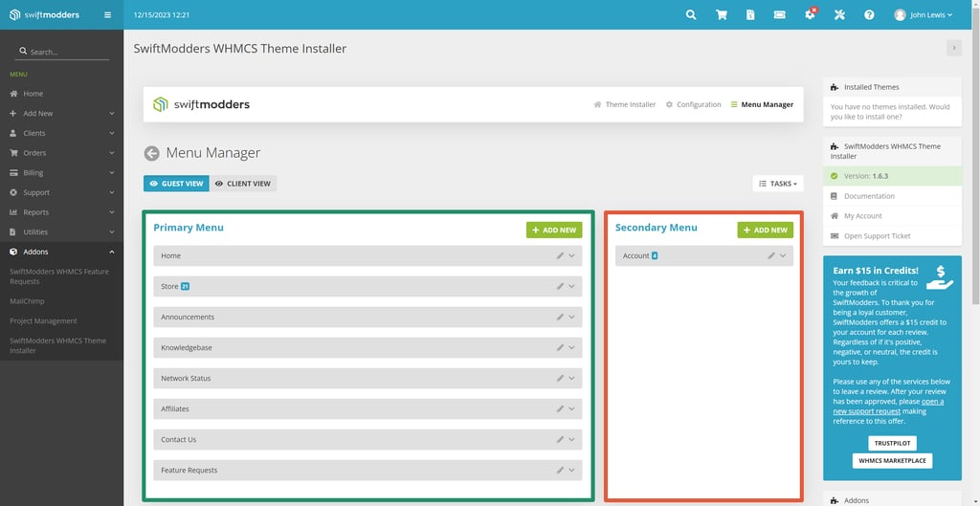
Task: Open the Configuration tab
Action: (x=693, y=104)
